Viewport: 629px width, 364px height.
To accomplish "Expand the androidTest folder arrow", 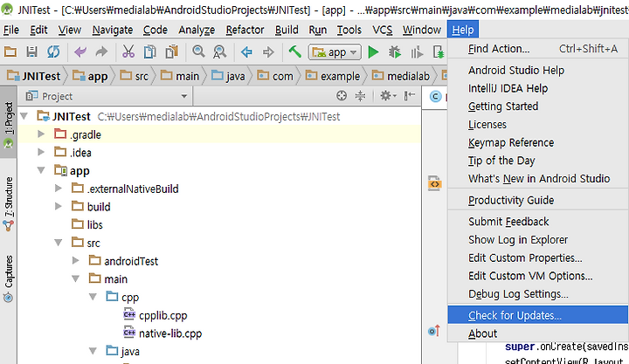I will pos(75,261).
